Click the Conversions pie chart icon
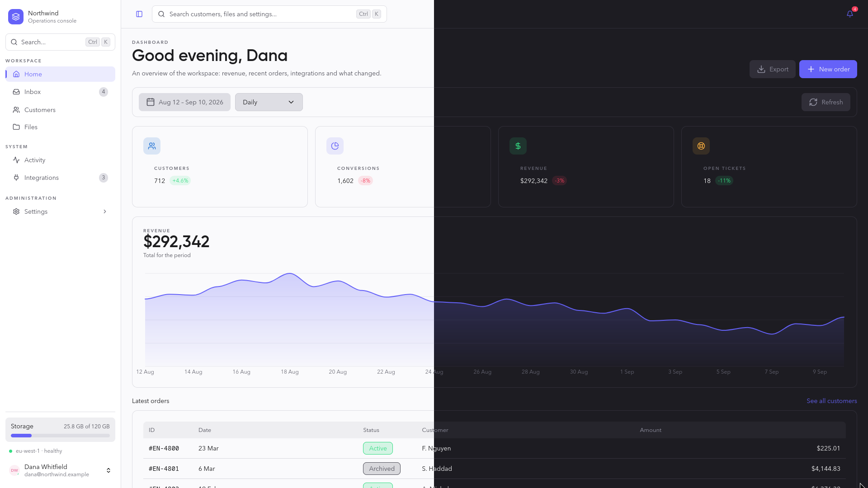 click(x=335, y=146)
